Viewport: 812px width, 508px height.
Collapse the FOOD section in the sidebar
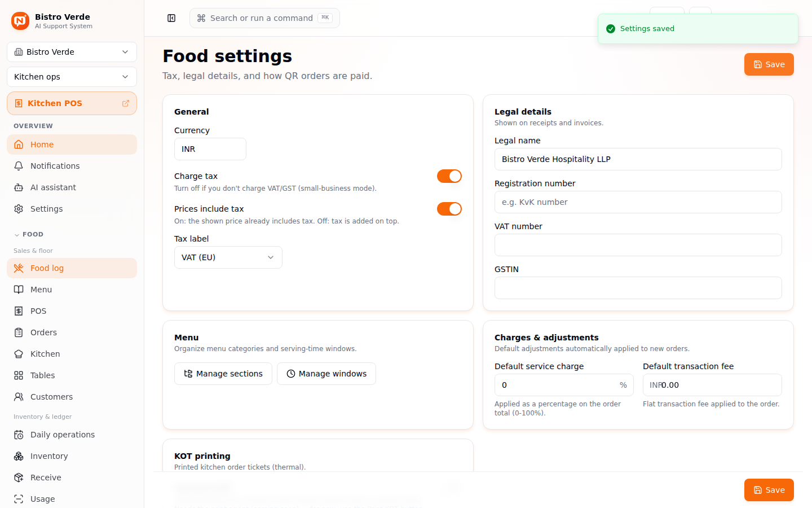[x=28, y=234]
